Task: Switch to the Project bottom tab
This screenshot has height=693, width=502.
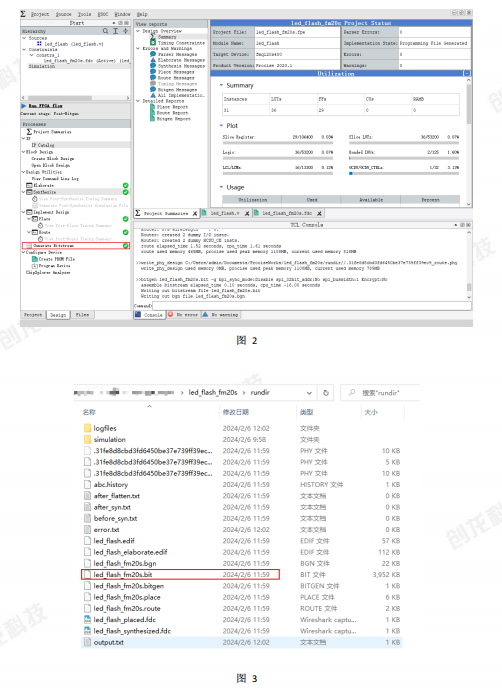Action: click(33, 315)
